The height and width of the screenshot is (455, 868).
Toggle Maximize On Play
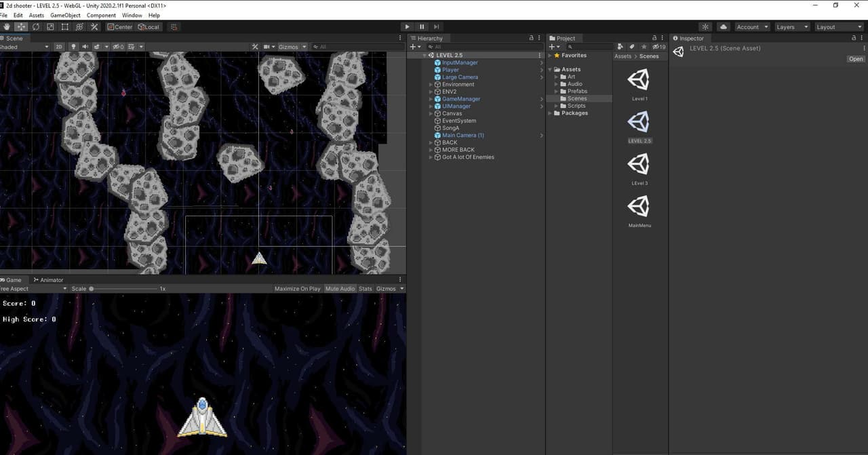pos(297,289)
